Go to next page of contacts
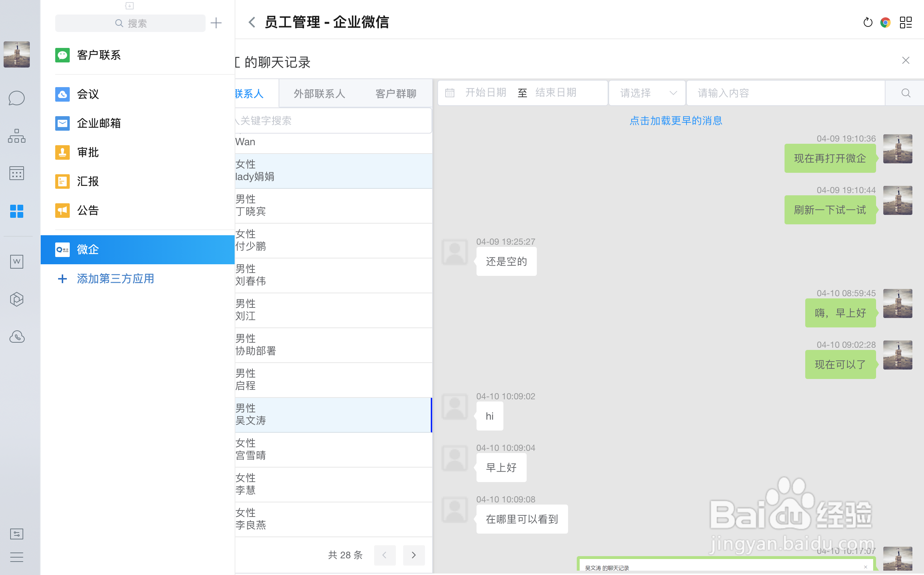Screen dimensions: 924x575 click(x=414, y=555)
